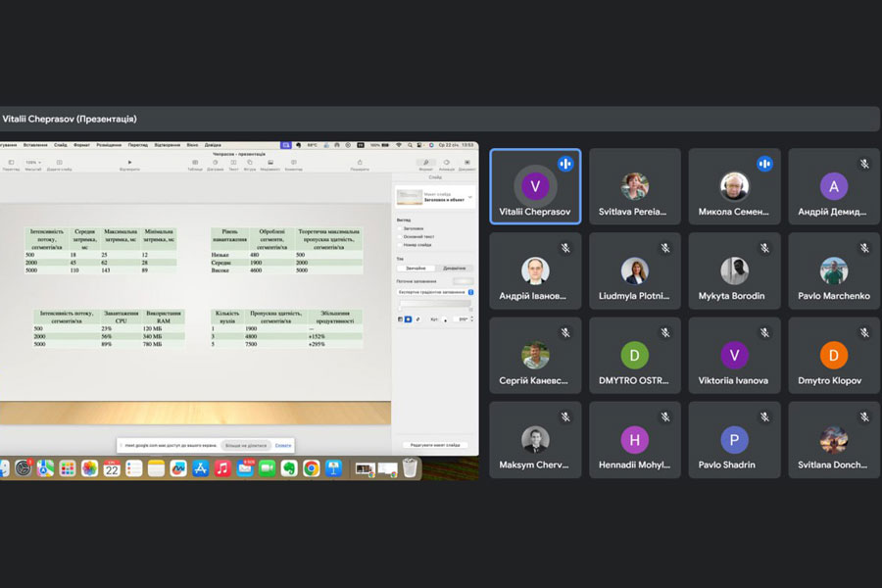
Task: Open Google Chrome from the Dock
Action: (311, 468)
